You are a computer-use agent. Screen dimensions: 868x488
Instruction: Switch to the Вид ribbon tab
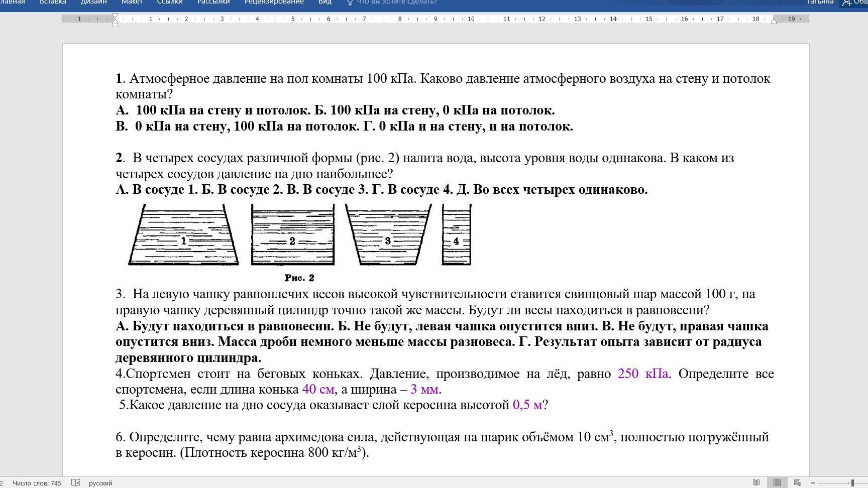point(325,2)
